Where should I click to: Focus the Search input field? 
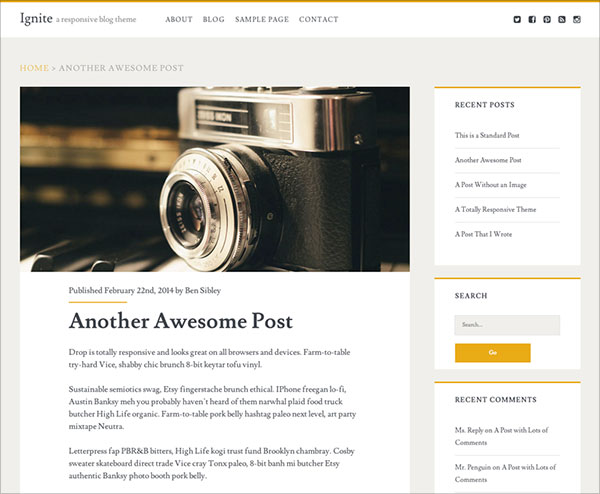coord(507,325)
